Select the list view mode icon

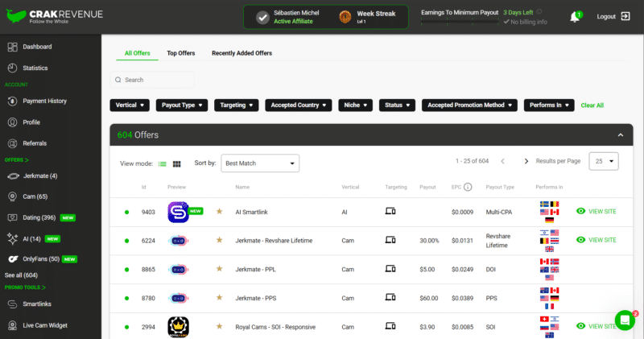[x=163, y=163]
